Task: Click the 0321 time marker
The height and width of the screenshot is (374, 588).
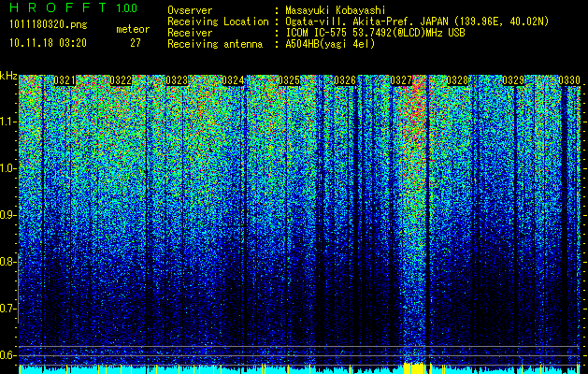Action: click(65, 80)
